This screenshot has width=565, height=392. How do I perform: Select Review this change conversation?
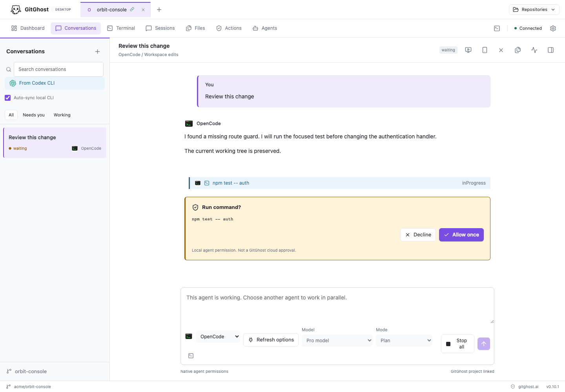pyautogui.click(x=55, y=143)
